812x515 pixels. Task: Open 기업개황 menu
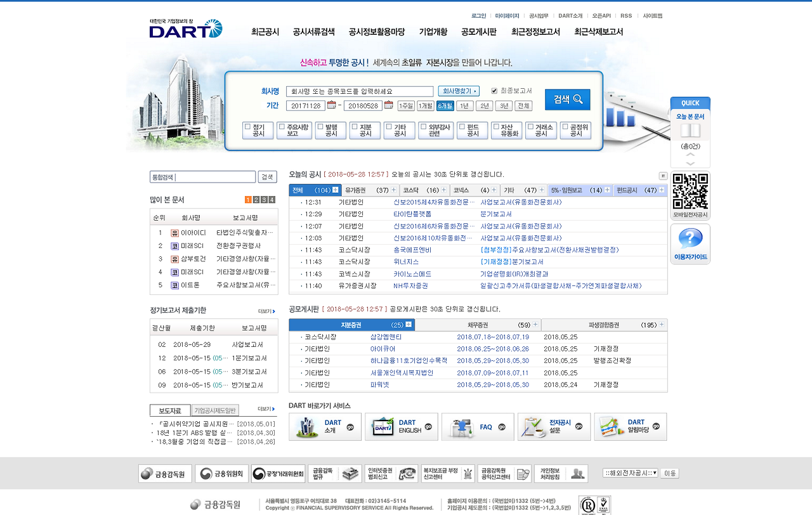click(x=433, y=32)
